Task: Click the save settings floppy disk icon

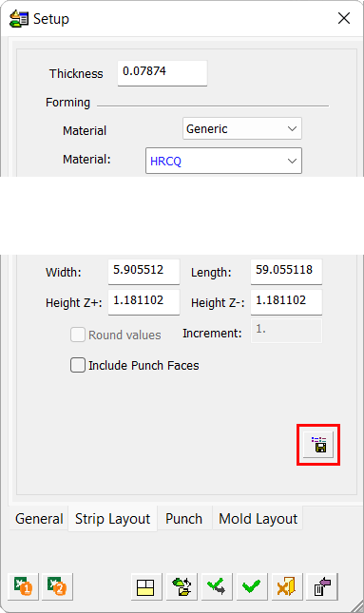Action: click(x=318, y=445)
